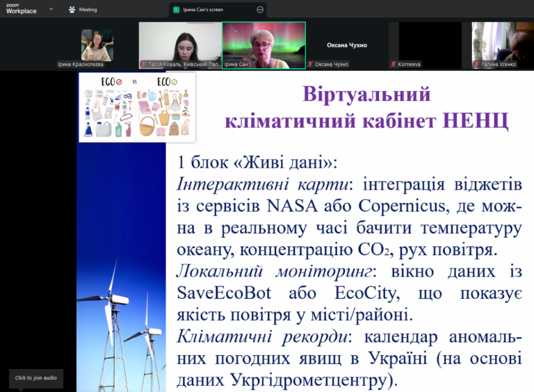
Task: Click the 'Click to join audio' tooltip button
Action: click(x=35, y=378)
